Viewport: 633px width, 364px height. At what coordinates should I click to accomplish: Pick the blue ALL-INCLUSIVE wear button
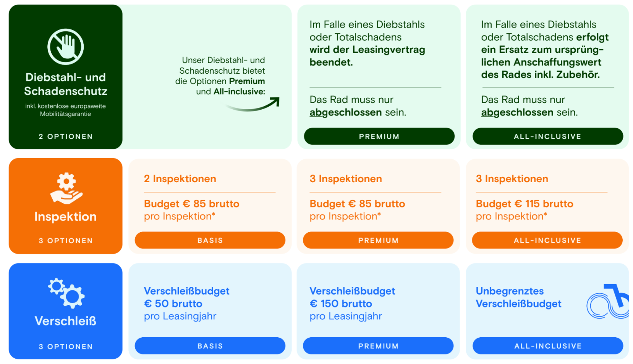(548, 346)
